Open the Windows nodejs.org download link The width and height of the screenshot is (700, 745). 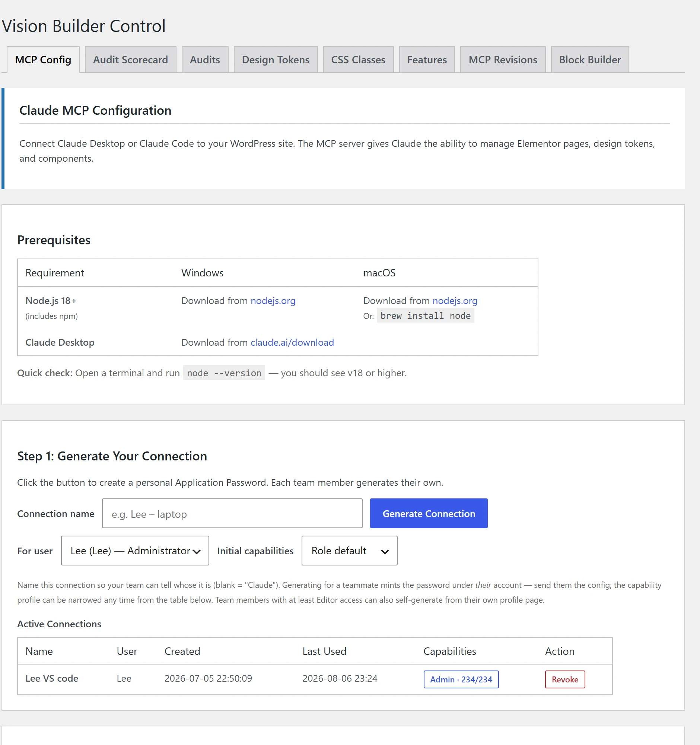(273, 301)
